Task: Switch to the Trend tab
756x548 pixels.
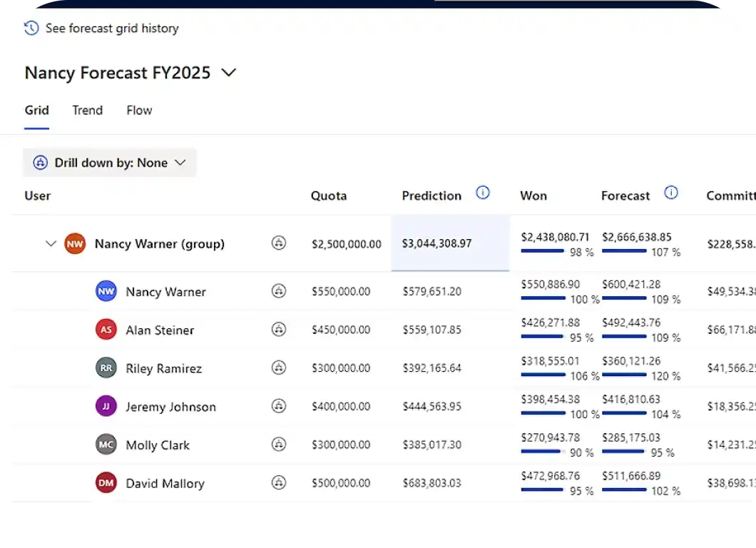Action: click(87, 111)
